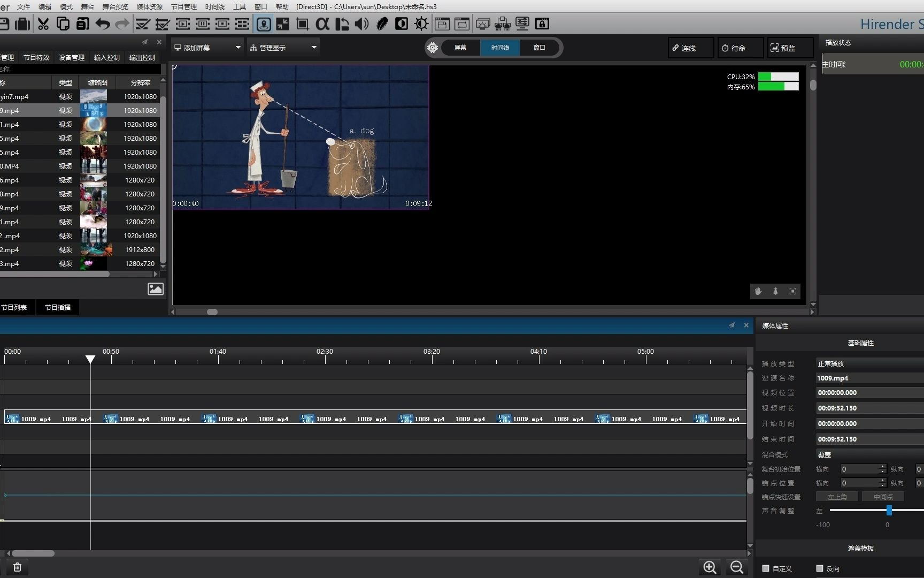The height and width of the screenshot is (578, 924).
Task: Enable the 自定义 mask checkbox
Action: click(766, 568)
